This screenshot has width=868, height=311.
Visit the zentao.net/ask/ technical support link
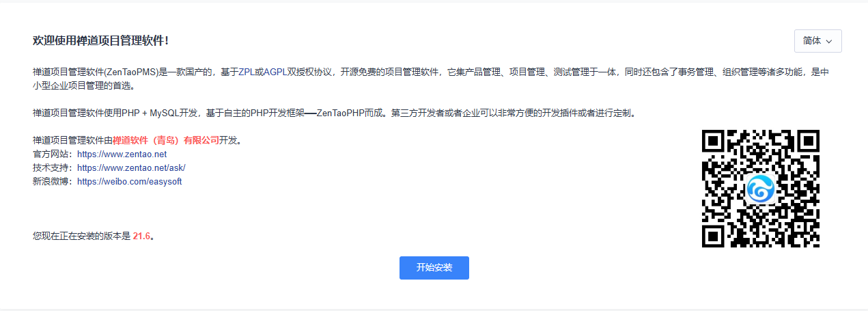(x=131, y=168)
